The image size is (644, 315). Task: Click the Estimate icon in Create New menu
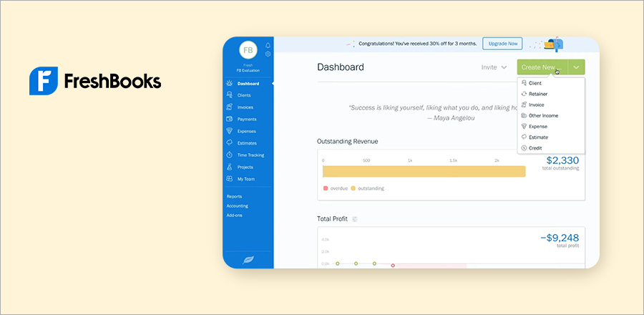[x=524, y=137]
